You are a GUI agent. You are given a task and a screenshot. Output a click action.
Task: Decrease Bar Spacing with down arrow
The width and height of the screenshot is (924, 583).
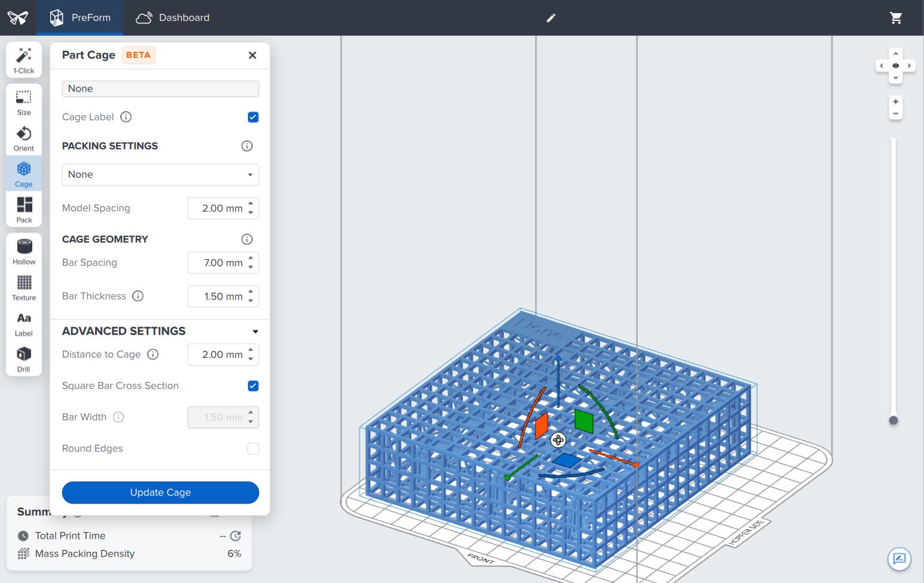pyautogui.click(x=251, y=266)
